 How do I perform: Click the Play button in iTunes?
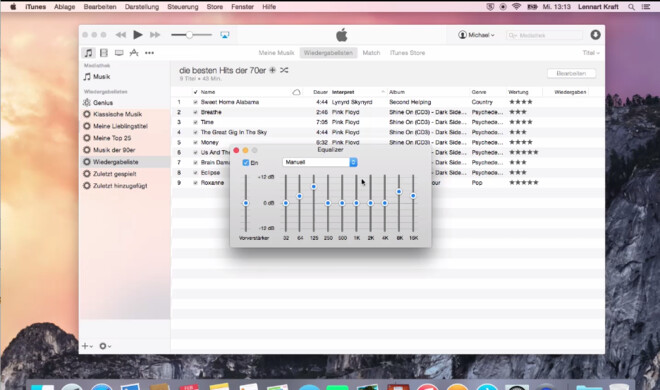tap(138, 35)
